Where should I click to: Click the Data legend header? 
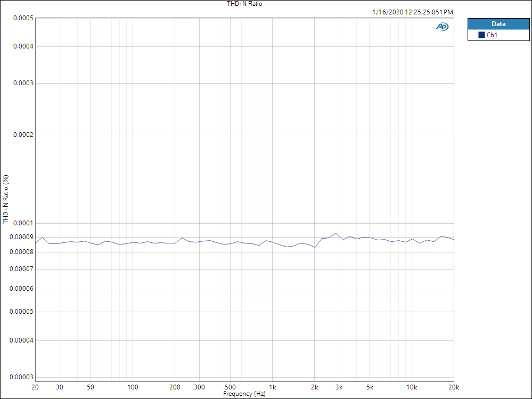coord(498,24)
